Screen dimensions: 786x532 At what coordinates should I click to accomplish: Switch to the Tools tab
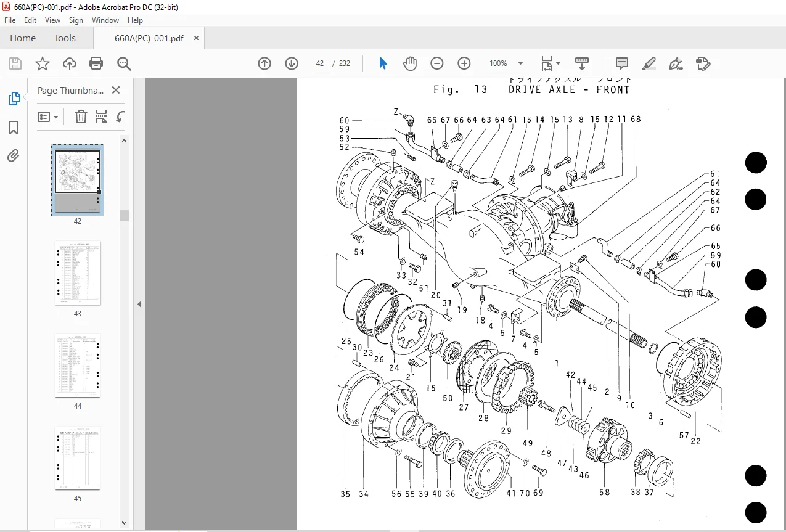pos(65,38)
